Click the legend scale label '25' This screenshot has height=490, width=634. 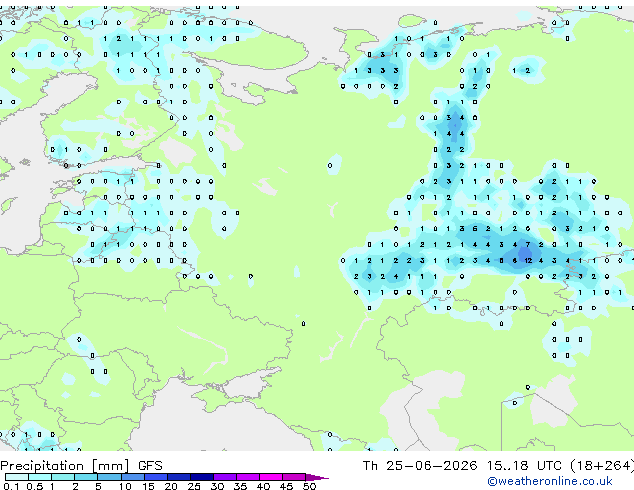(194, 486)
